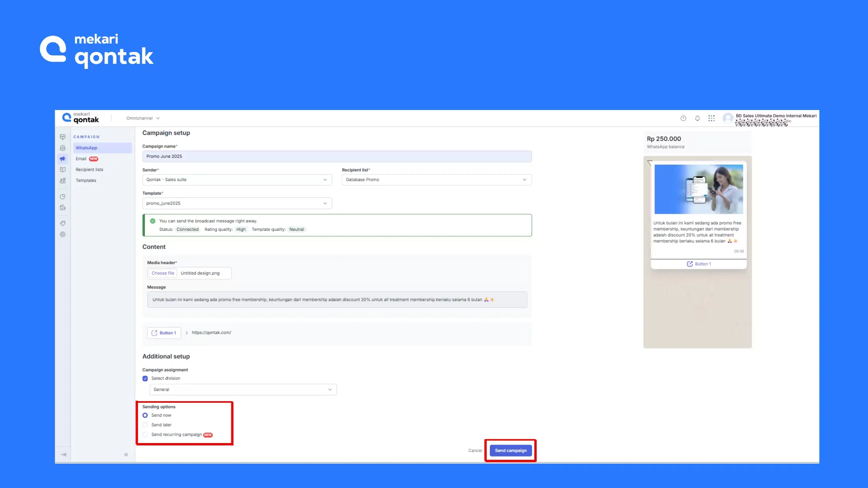Open the apps grid icon

[x=711, y=119]
